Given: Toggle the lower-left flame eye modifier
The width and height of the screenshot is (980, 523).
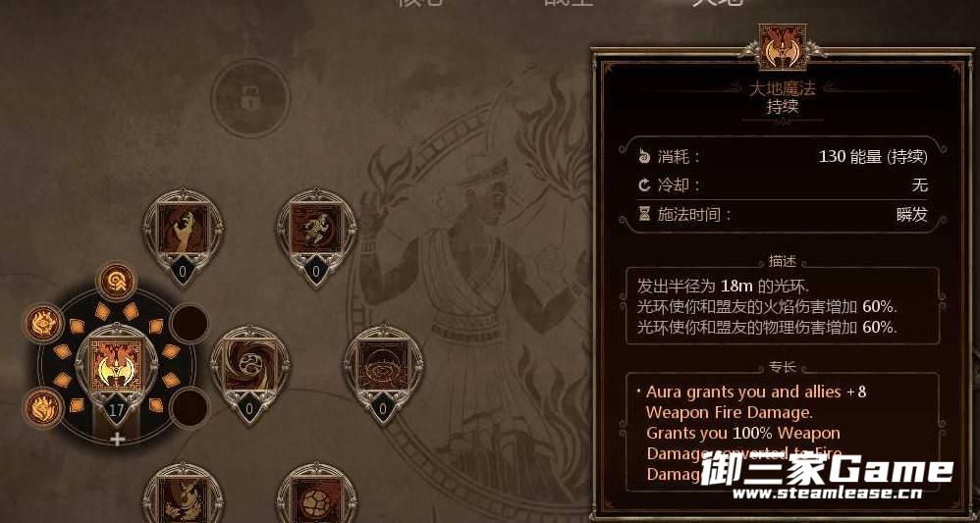Looking at the screenshot, I should tap(44, 407).
